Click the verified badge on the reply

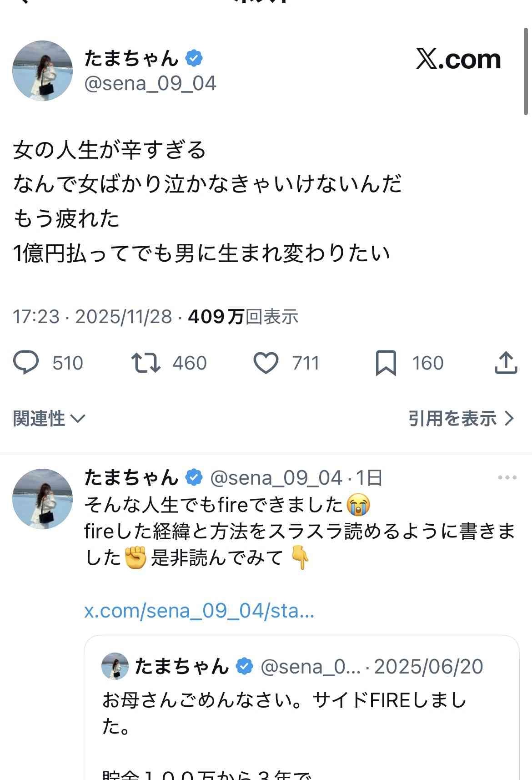(194, 477)
